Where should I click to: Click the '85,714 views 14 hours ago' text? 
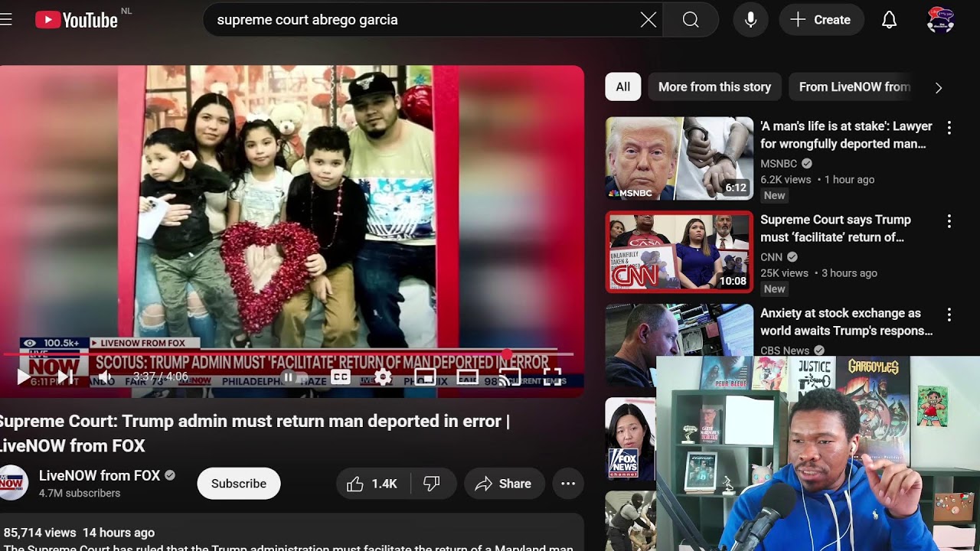click(79, 533)
